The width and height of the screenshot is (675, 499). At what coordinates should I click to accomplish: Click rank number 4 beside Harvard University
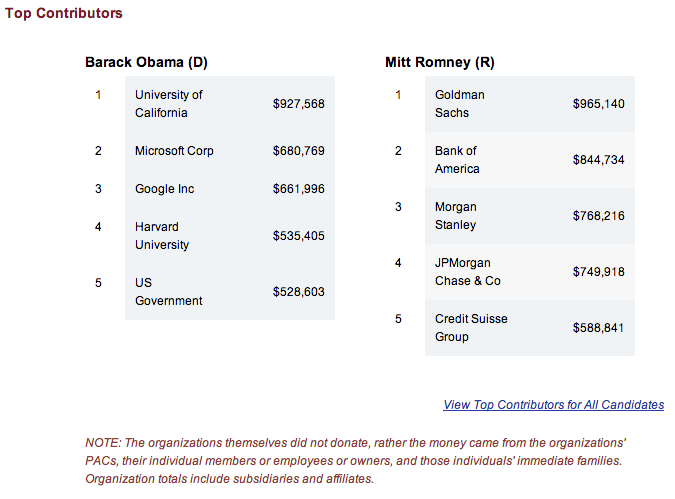tap(98, 226)
